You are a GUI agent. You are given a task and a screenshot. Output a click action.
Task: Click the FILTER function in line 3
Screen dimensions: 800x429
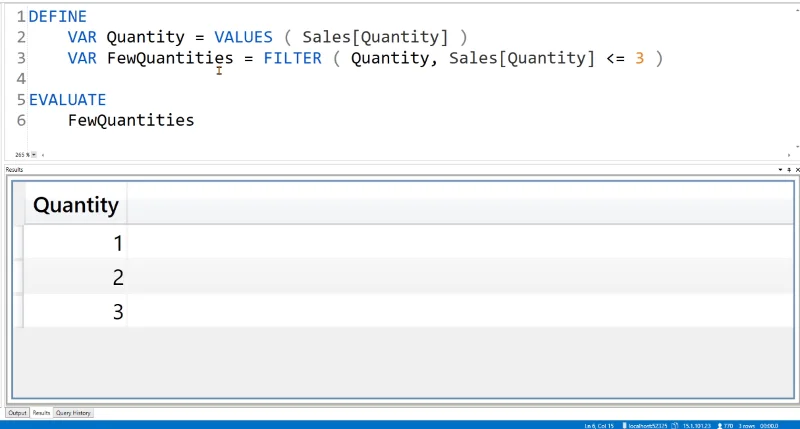click(292, 58)
